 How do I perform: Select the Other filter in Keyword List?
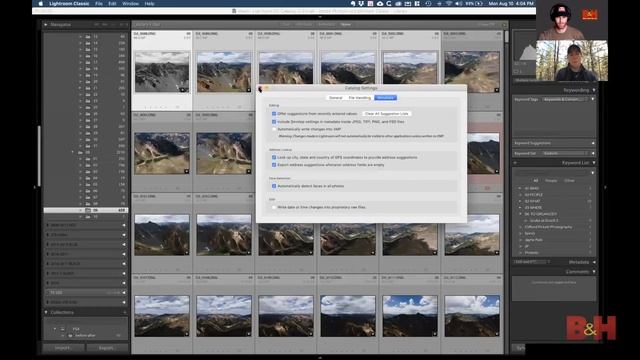[x=569, y=180]
